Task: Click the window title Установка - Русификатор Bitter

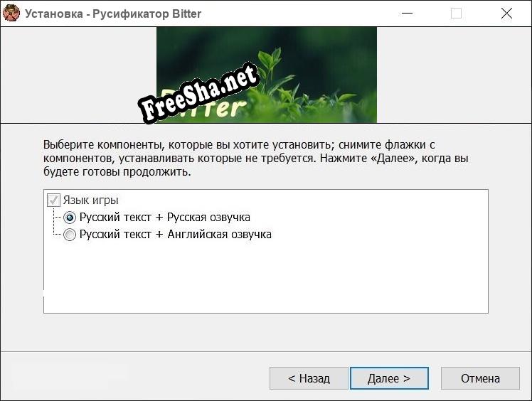Action: (x=113, y=14)
